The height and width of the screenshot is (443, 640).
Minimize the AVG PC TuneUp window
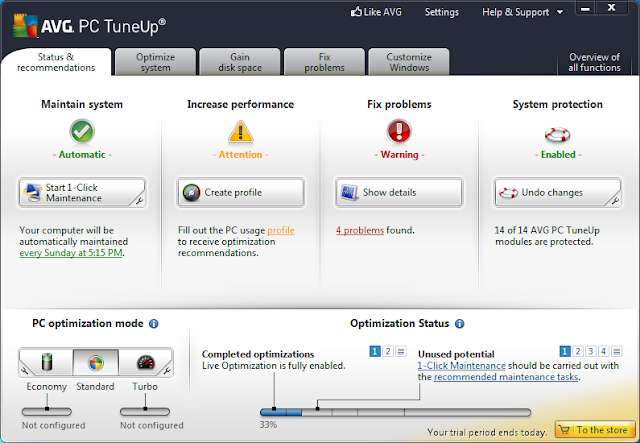[x=585, y=8]
